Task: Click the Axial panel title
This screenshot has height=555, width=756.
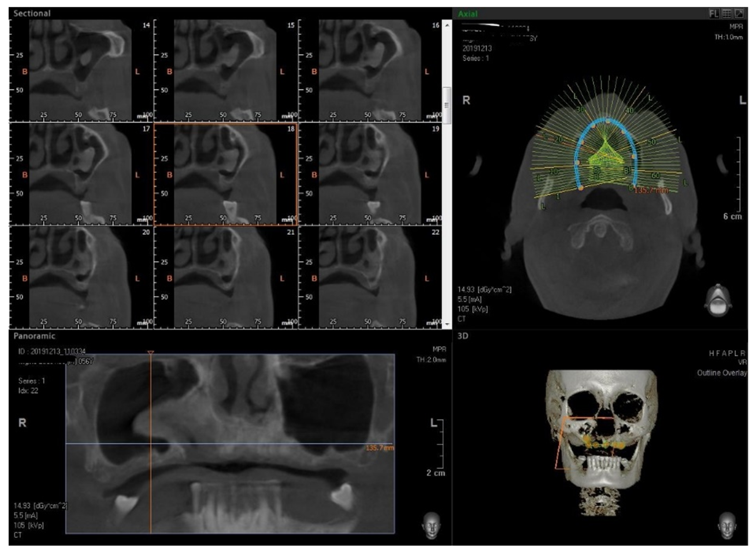Action: point(468,14)
